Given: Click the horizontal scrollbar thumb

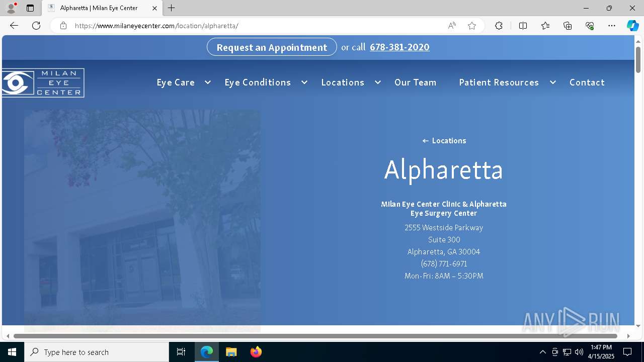Looking at the screenshot, I should click(315, 336).
